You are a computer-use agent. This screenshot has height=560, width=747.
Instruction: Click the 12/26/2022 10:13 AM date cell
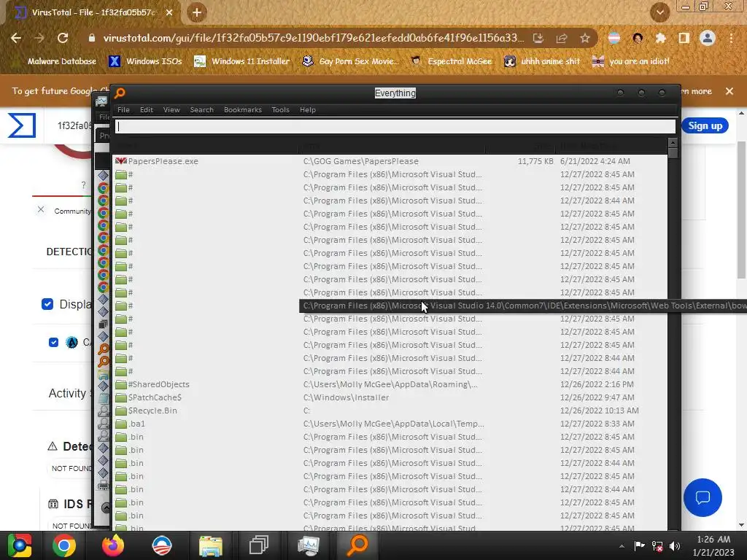(x=600, y=411)
